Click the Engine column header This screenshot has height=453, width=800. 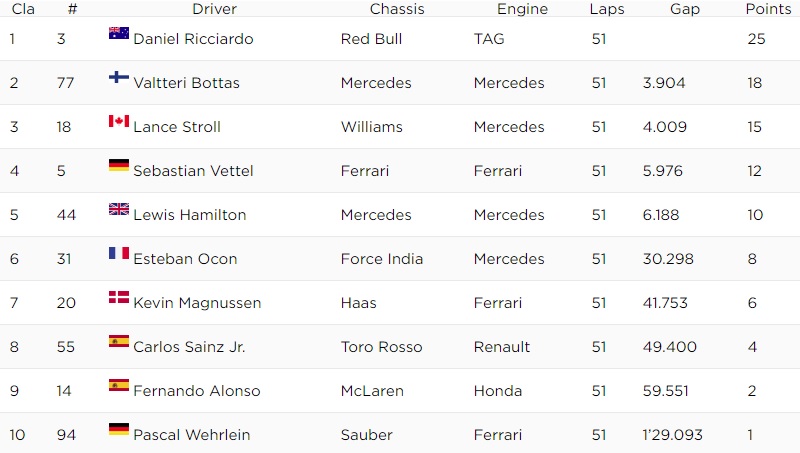[522, 9]
